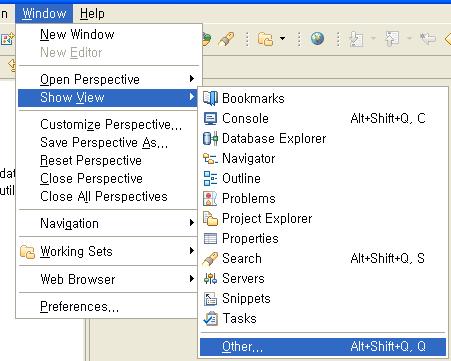Expand the Web Browser submenu

click(107, 279)
